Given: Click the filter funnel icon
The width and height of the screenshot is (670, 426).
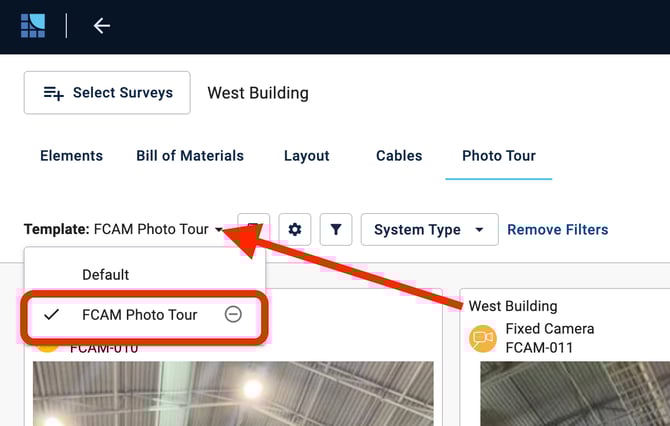Looking at the screenshot, I should 336,230.
